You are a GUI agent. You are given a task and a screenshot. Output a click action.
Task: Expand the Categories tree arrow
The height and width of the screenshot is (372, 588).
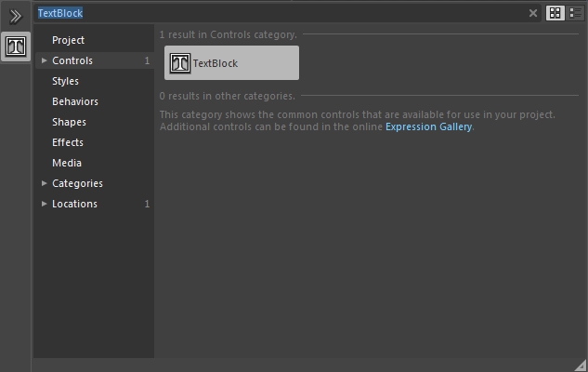(x=44, y=183)
